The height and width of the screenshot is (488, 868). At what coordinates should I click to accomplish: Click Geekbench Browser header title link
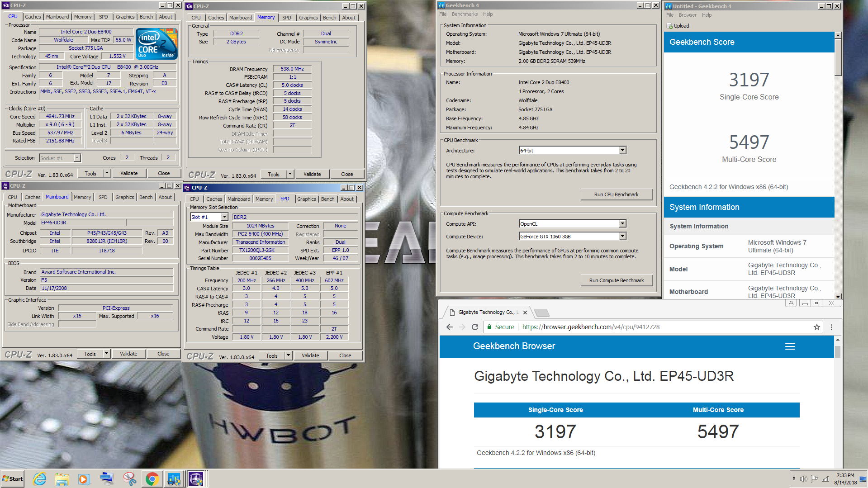[x=514, y=346]
